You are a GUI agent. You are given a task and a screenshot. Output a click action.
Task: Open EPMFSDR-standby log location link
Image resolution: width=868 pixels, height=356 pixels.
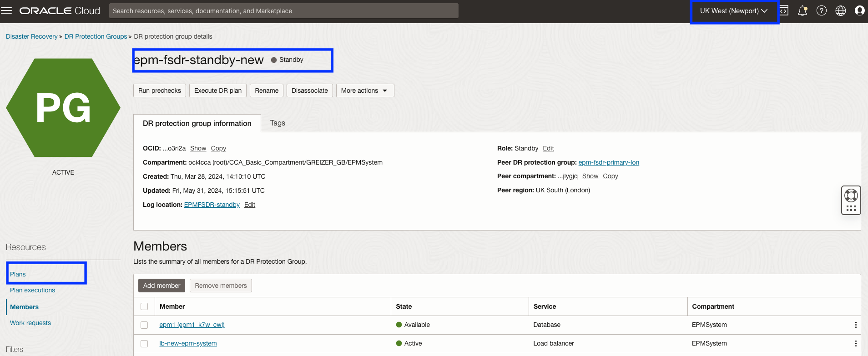(212, 205)
